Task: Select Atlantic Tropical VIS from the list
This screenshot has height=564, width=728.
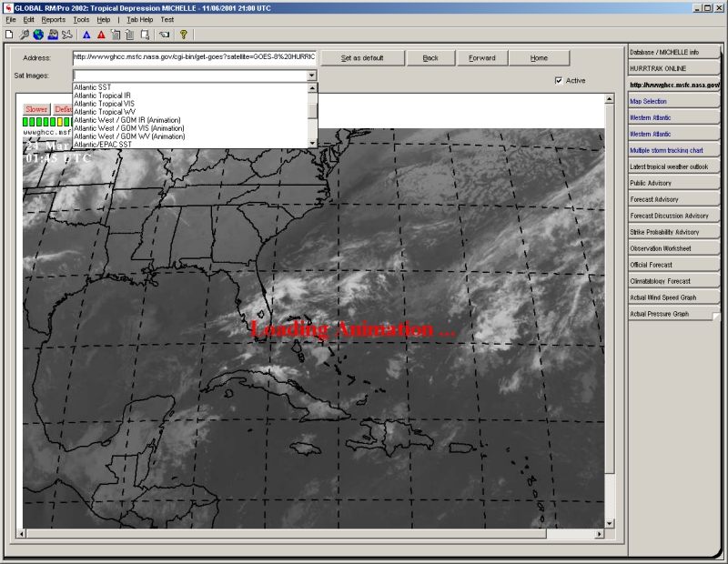Action: tap(190, 104)
